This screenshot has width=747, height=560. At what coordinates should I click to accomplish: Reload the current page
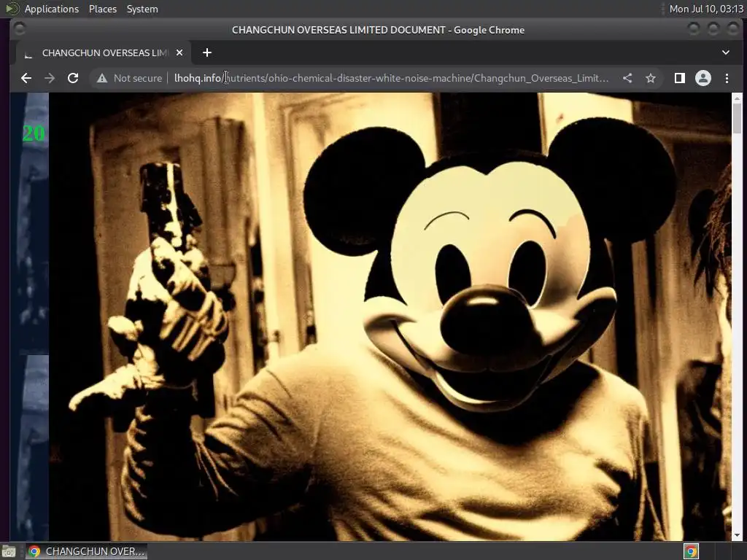pyautogui.click(x=73, y=78)
